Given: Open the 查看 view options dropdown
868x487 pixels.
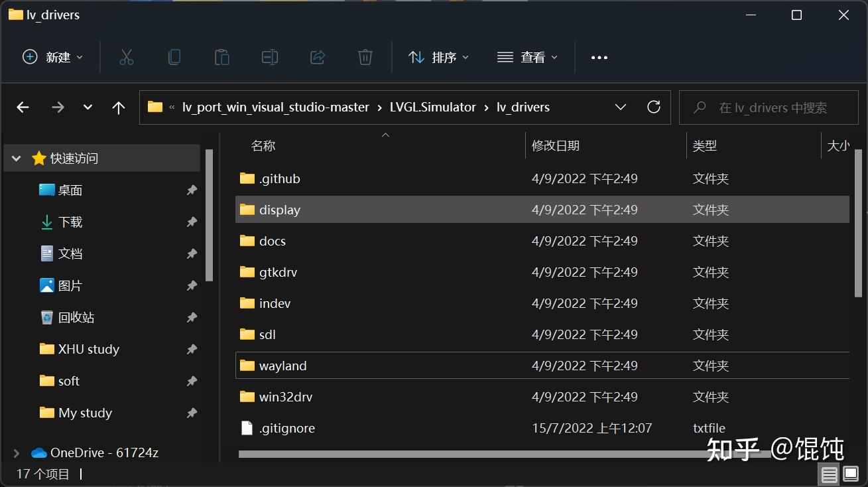Looking at the screenshot, I should 527,57.
